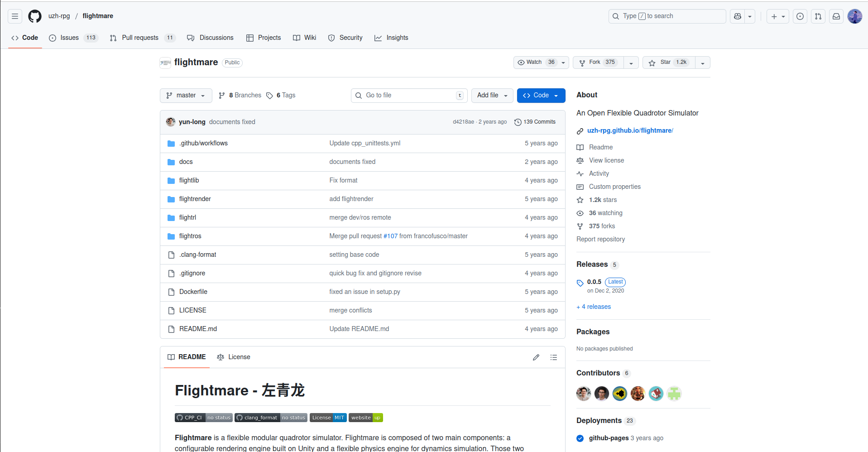Viewport: 868px width, 452px height.
Task: Open the issues icon in the header
Action: (x=800, y=16)
